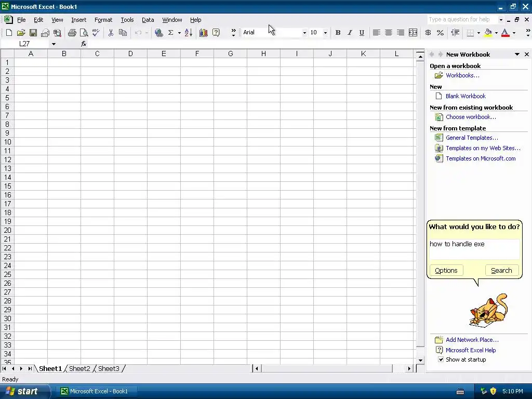Open the Format menu
532x399 pixels.
(103, 20)
